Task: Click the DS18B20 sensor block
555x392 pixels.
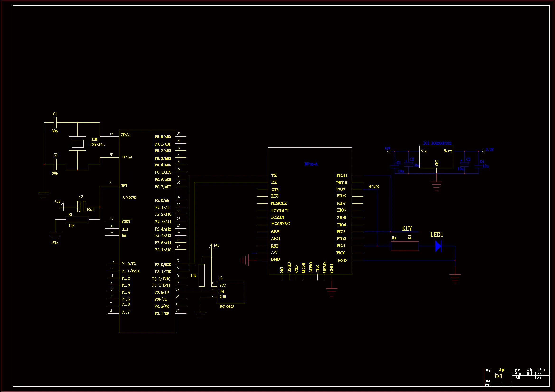Action: point(231,292)
